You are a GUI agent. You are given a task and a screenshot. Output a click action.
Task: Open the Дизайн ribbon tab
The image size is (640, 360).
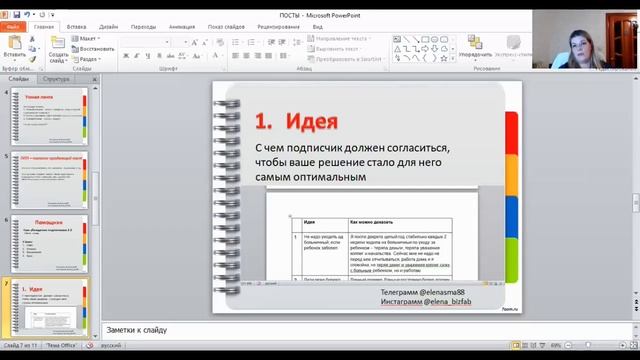[109, 27]
